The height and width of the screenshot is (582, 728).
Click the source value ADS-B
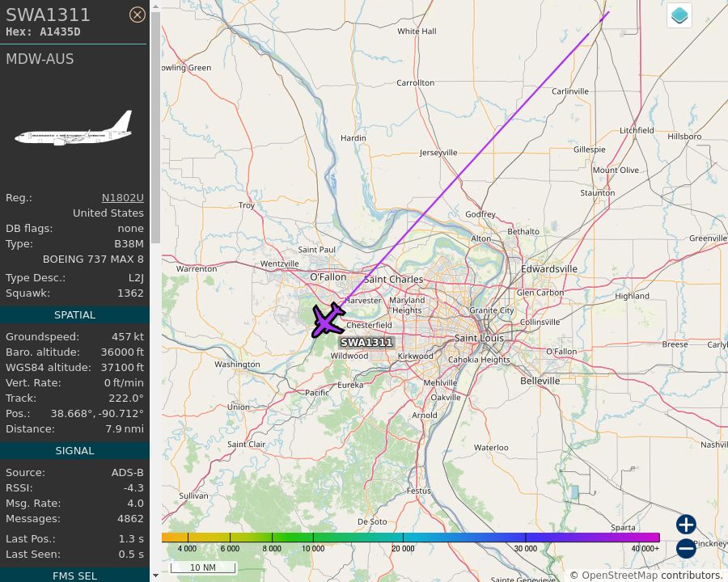128,472
